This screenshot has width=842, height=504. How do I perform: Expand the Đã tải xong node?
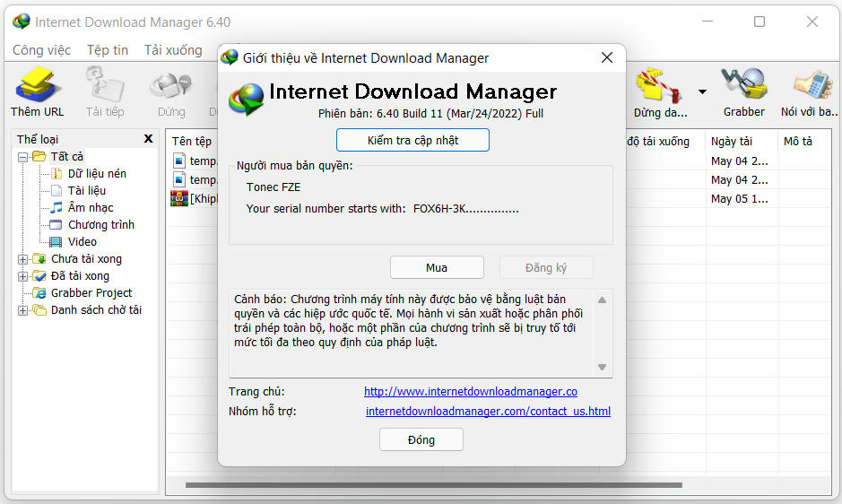[22, 276]
